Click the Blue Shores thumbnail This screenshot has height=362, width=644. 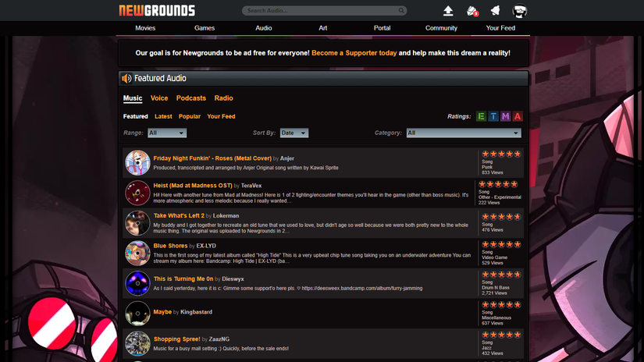(x=137, y=253)
